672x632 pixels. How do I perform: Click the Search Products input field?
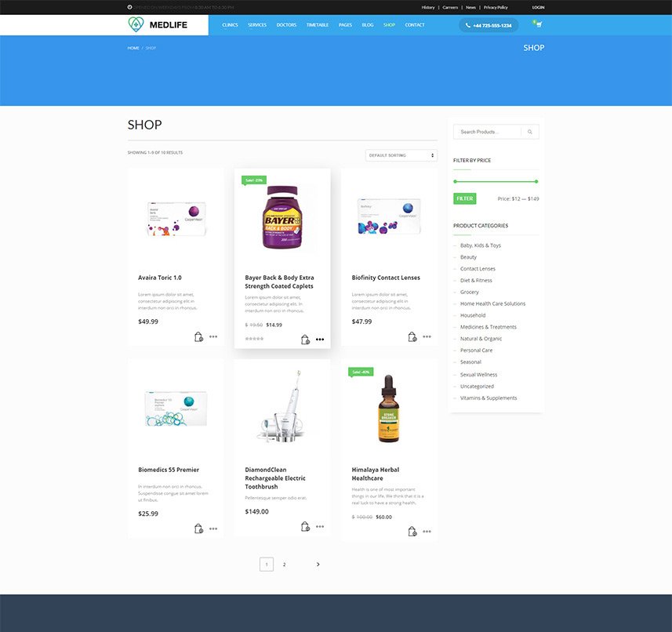point(487,132)
